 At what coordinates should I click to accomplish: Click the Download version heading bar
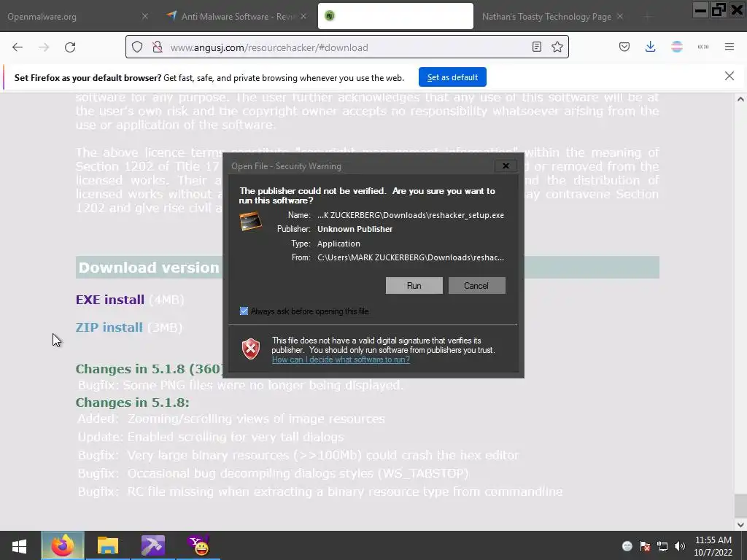pos(368,267)
